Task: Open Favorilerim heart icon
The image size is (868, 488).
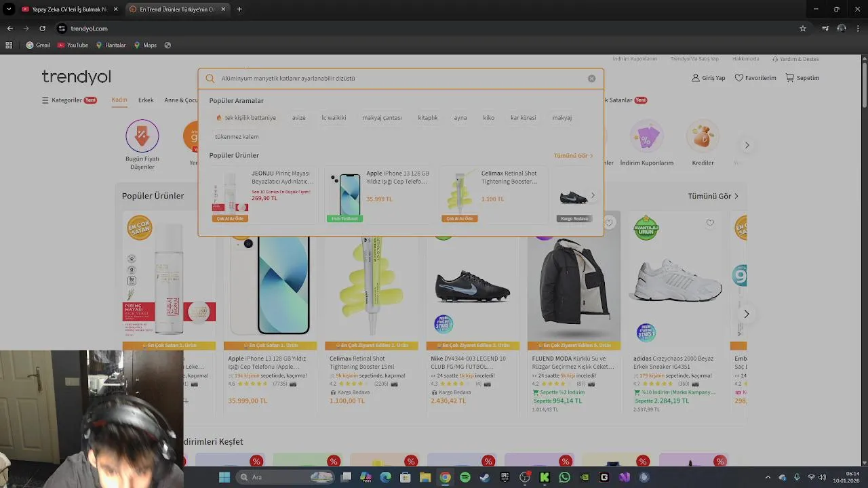Action: [x=755, y=78]
